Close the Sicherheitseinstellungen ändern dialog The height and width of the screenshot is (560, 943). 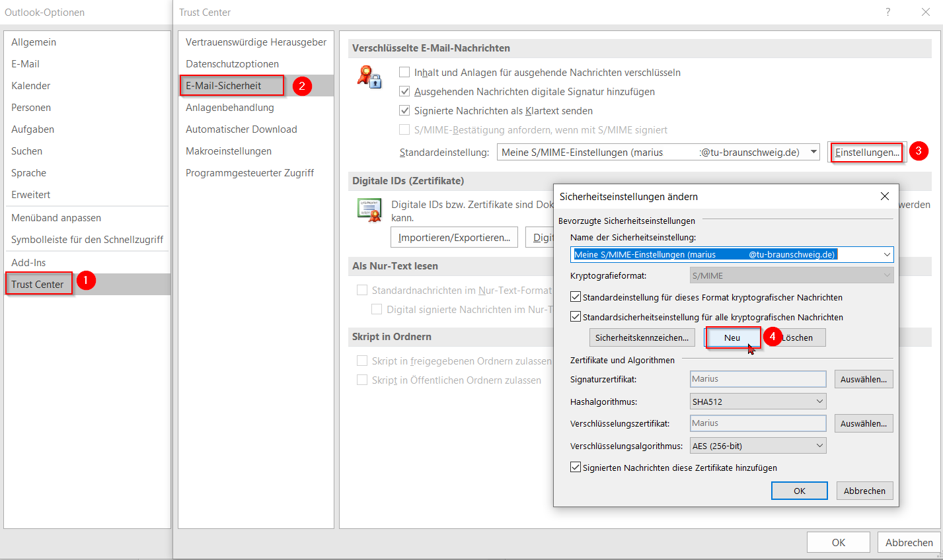(x=885, y=196)
